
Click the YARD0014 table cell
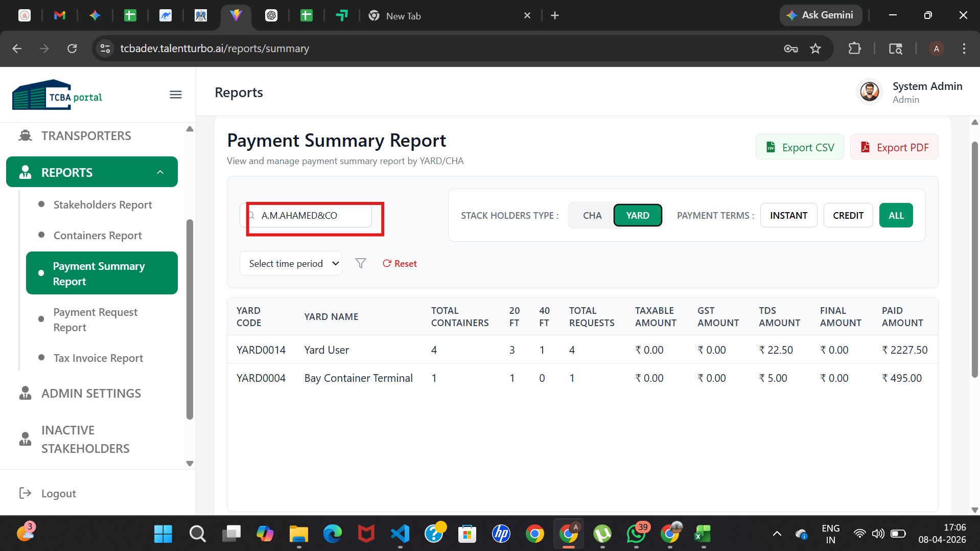coord(261,350)
